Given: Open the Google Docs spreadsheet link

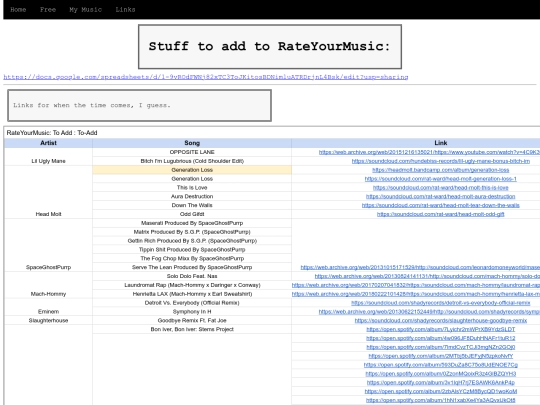Looking at the screenshot, I should coord(206,77).
